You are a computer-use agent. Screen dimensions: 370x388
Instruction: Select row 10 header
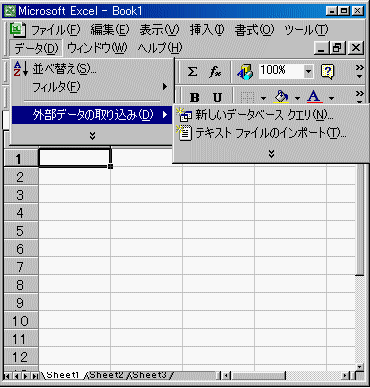click(21, 321)
